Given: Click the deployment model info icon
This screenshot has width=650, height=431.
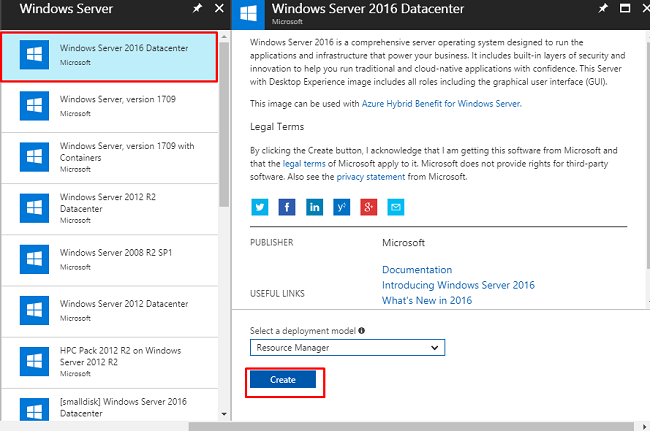Looking at the screenshot, I should pos(361,330).
